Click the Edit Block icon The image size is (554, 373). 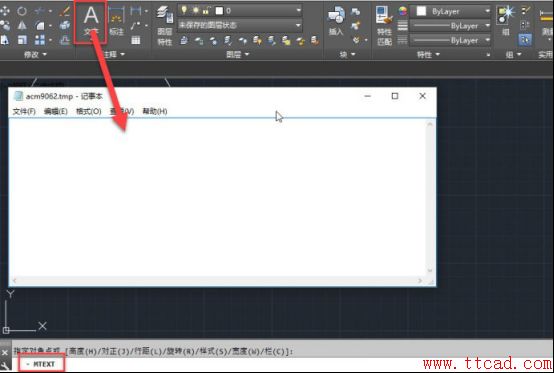click(x=355, y=25)
